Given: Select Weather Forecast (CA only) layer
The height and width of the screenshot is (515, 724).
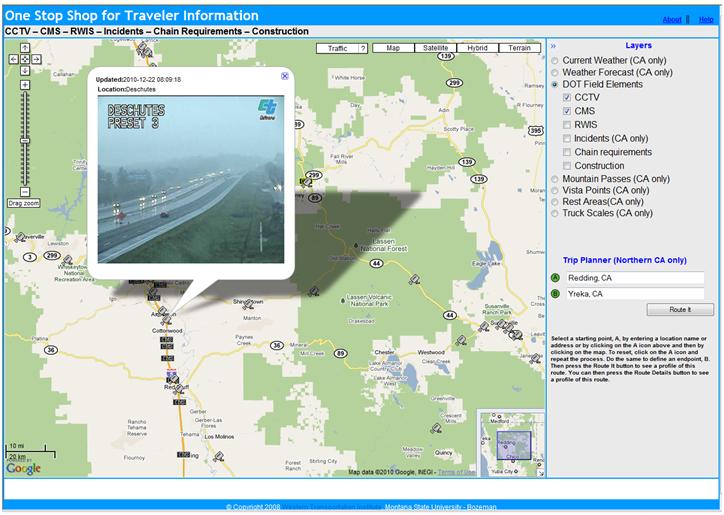Looking at the screenshot, I should tap(555, 73).
